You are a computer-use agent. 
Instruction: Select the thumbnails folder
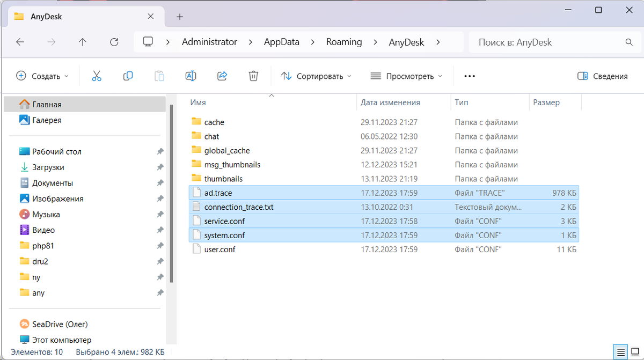point(384,179)
